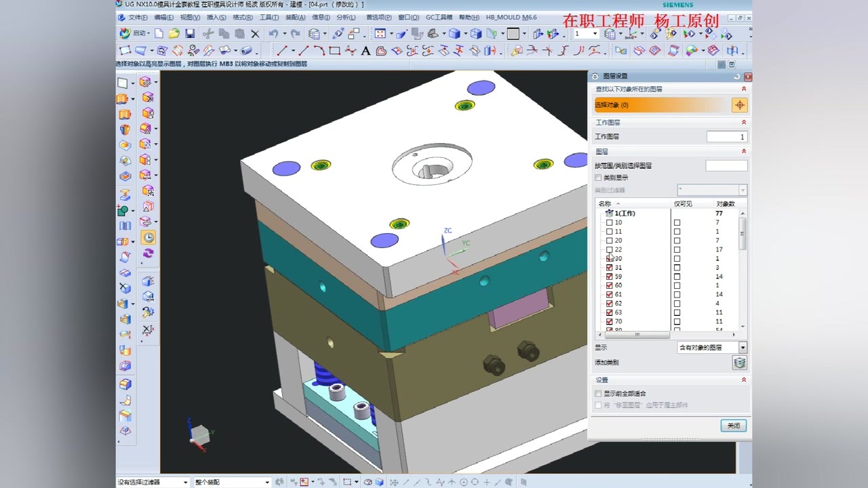Screen dimensions: 868x488
Task: Check the layer 11 checkbox
Action: click(609, 232)
